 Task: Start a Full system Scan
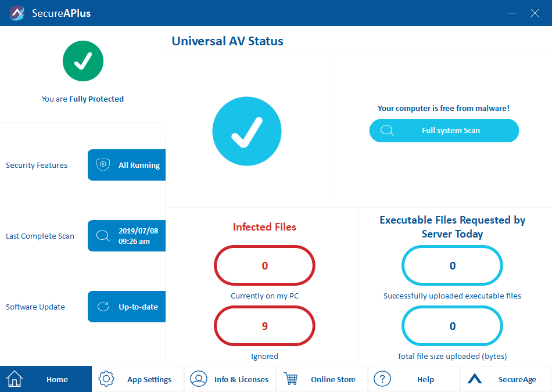444,131
